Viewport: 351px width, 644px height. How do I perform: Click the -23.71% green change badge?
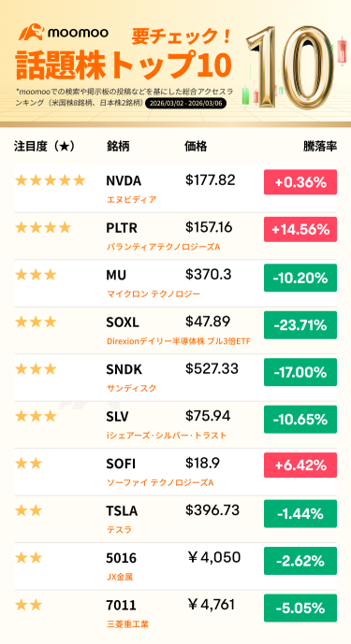pyautogui.click(x=300, y=325)
